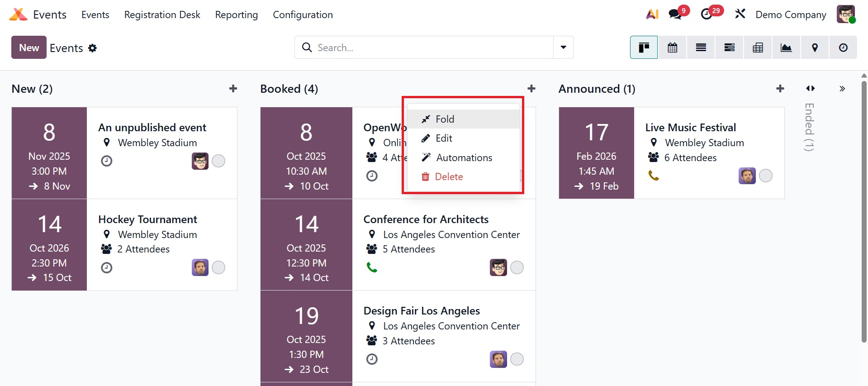
Task: Open the activity clock view
Action: tap(843, 48)
